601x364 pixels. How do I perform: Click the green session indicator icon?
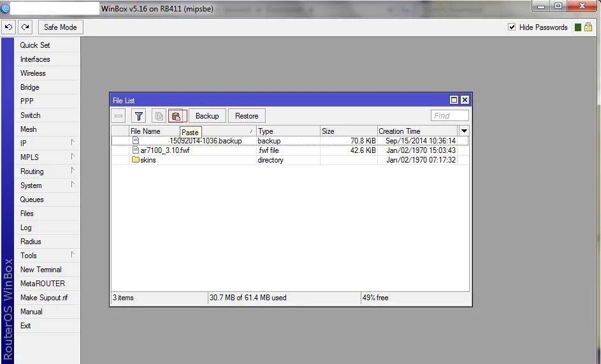[578, 27]
